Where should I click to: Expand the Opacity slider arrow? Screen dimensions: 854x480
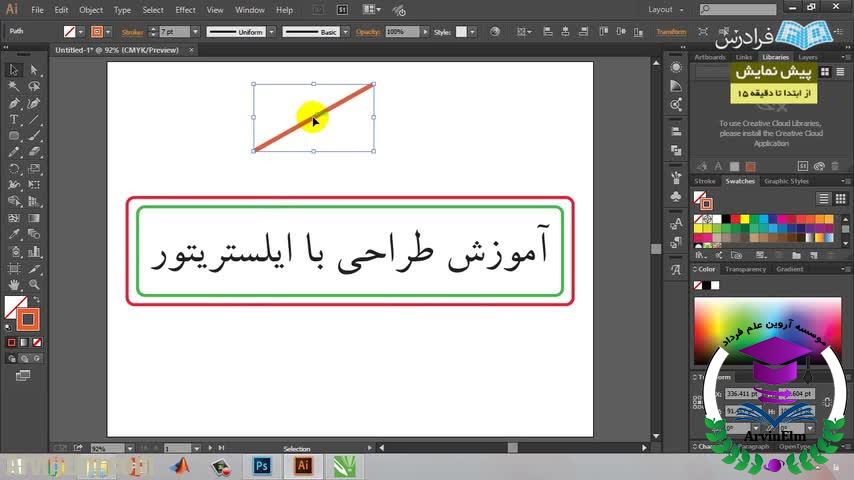point(425,32)
